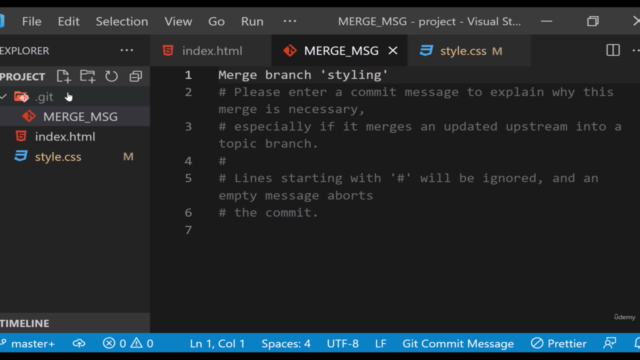The image size is (640, 360).
Task: Click the master+ branch indicator
Action: [28, 344]
